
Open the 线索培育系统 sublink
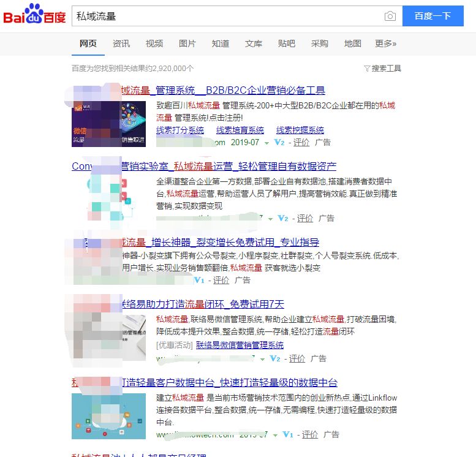[240, 130]
